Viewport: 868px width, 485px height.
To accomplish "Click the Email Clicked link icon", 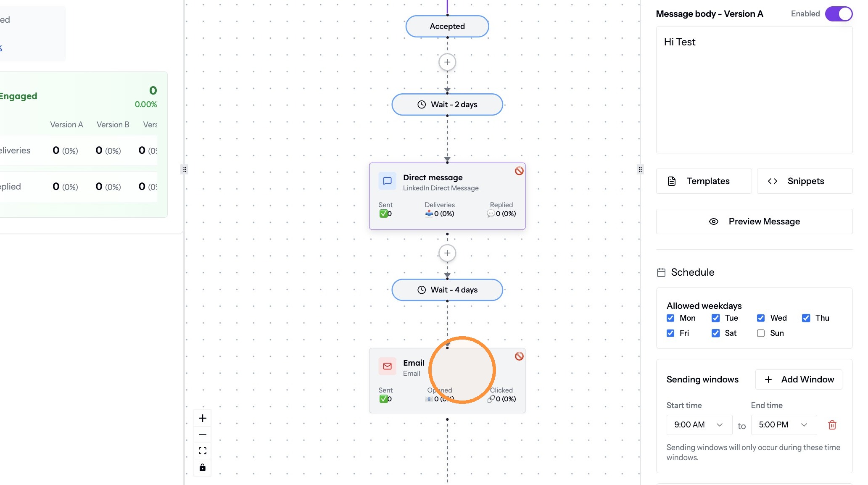I will (x=491, y=399).
